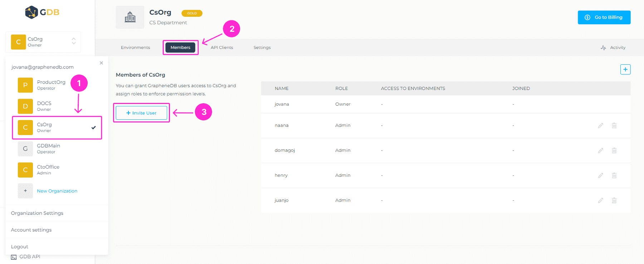Edit member juanjo
This screenshot has width=644, height=264.
coord(601,200)
